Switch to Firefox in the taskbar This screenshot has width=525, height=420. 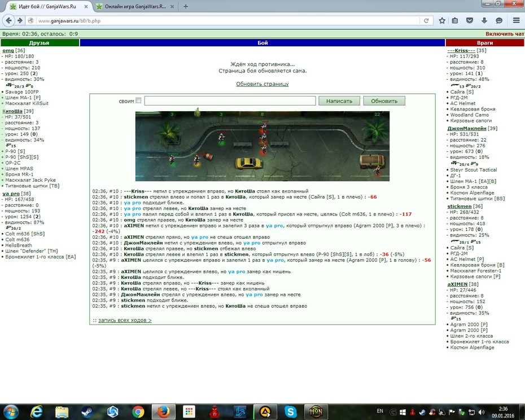coord(163,412)
